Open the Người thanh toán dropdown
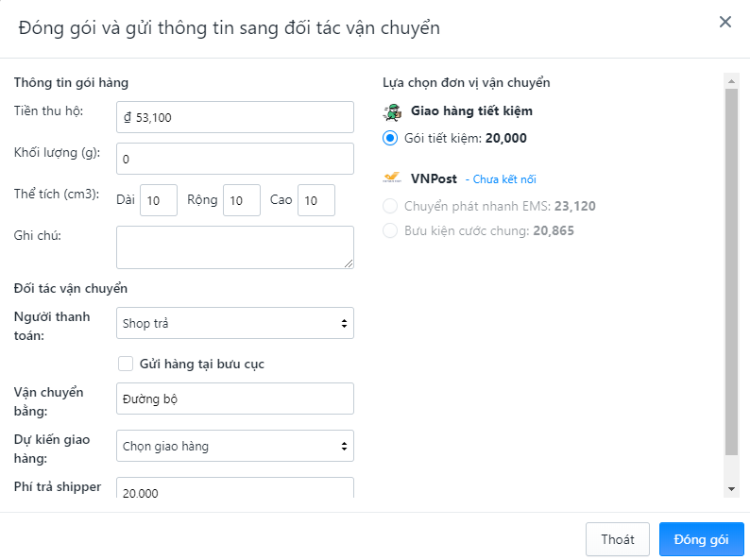Viewport: 750px width, 560px height. pyautogui.click(x=235, y=323)
